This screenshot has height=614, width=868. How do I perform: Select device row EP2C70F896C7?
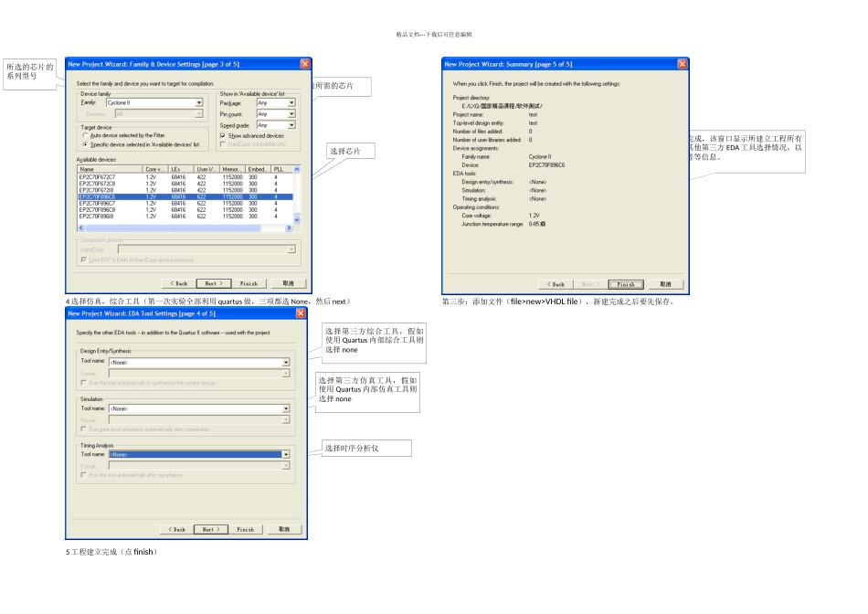(185, 203)
